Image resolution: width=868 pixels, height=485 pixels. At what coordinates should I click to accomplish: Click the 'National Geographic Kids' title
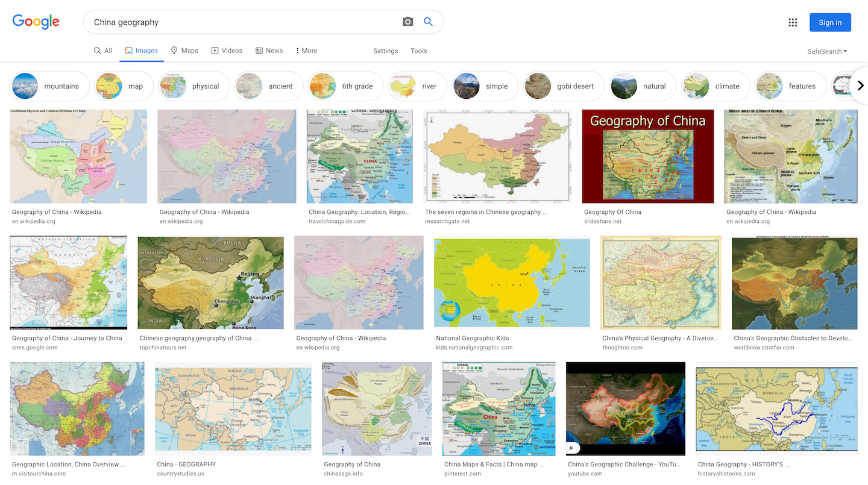(x=472, y=338)
